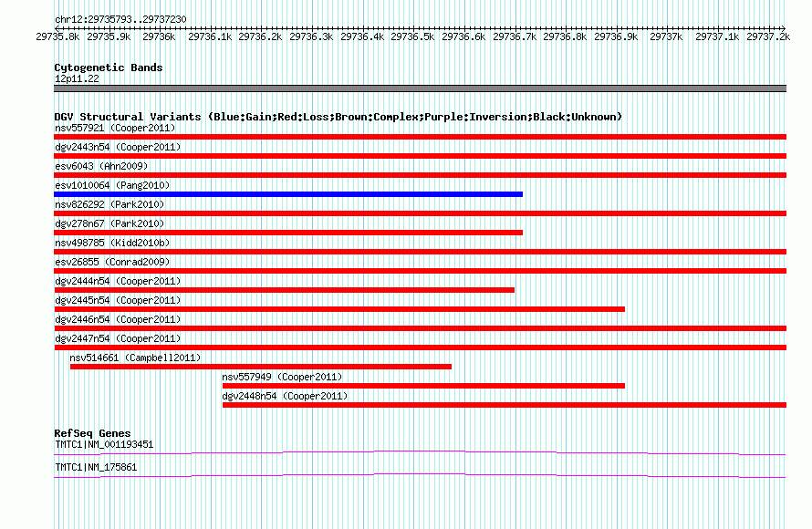Click the red bar under dgv278n67

[288, 233]
